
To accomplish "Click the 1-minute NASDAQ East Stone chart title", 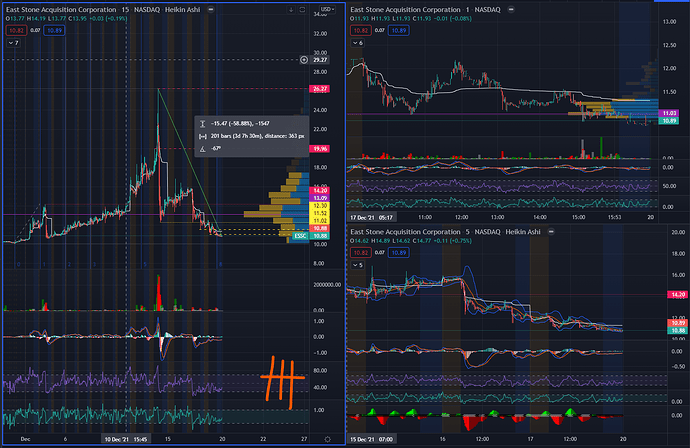I will coord(426,9).
